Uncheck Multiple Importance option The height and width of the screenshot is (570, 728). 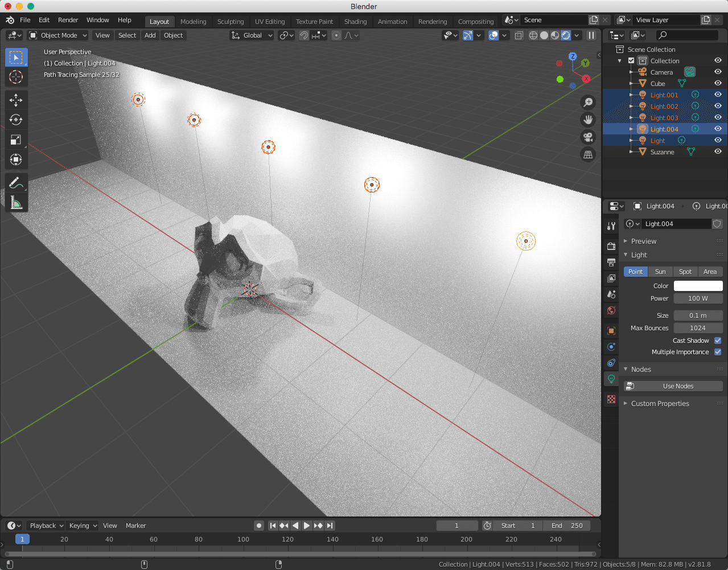point(718,352)
